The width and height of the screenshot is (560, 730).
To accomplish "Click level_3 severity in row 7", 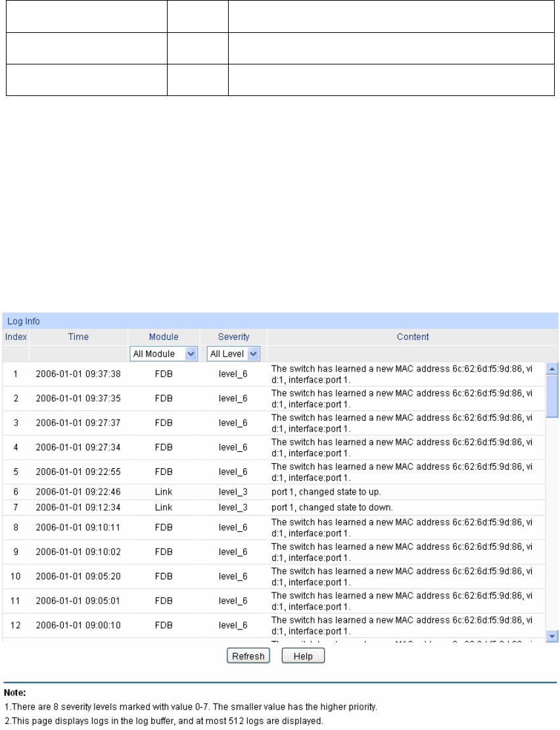I will (233, 508).
